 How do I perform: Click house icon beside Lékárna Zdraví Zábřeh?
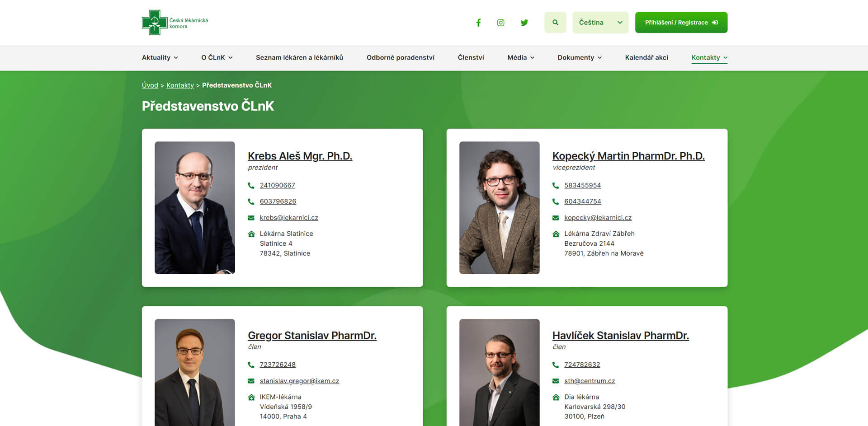[x=556, y=234]
